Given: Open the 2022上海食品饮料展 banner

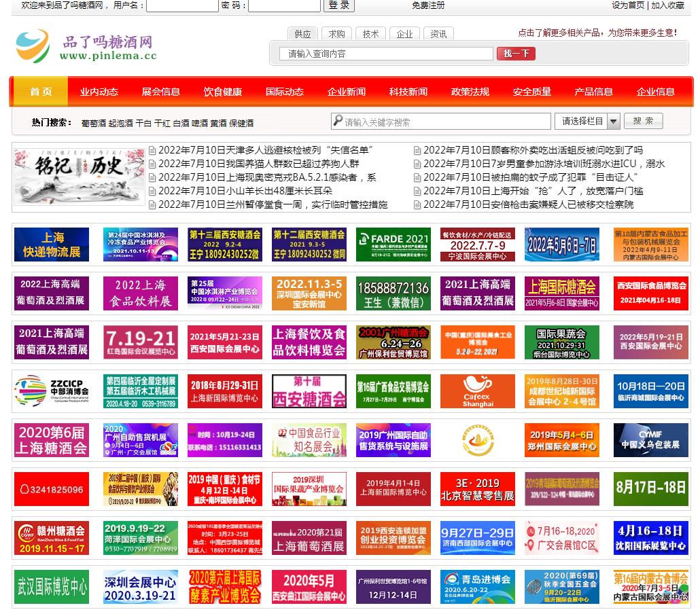Looking at the screenshot, I should click(x=141, y=293).
